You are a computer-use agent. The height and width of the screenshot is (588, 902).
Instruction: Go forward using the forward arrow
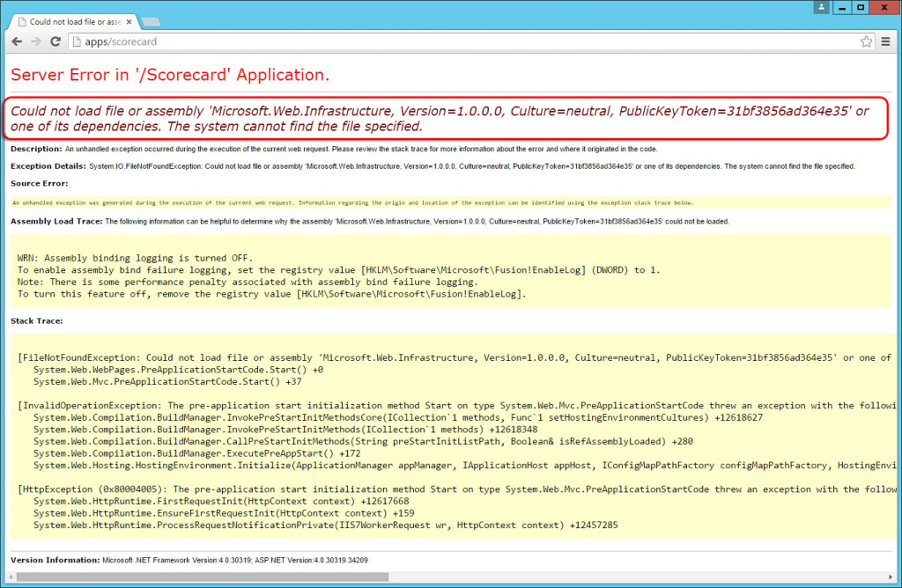pos(35,41)
